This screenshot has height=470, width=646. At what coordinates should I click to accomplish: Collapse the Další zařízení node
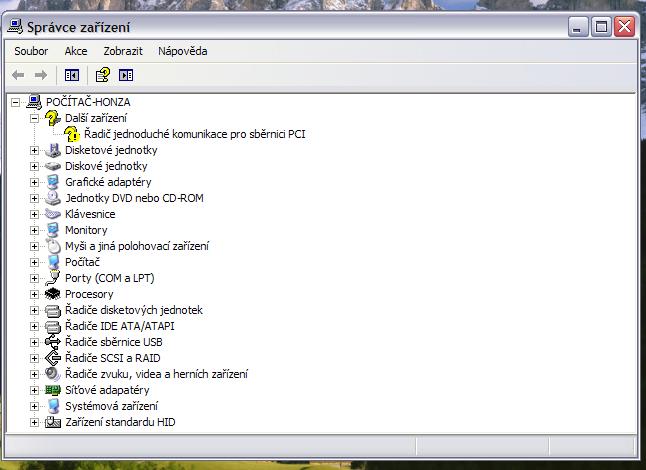tap(34, 118)
